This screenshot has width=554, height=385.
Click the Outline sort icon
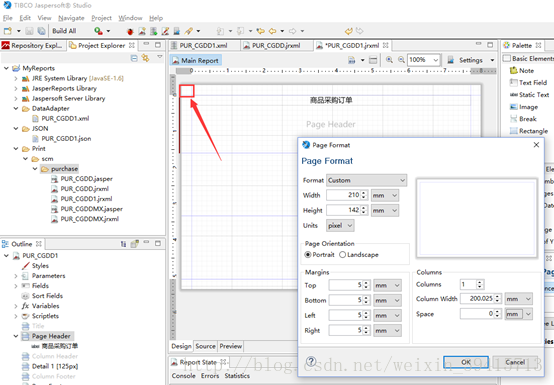pos(123,244)
